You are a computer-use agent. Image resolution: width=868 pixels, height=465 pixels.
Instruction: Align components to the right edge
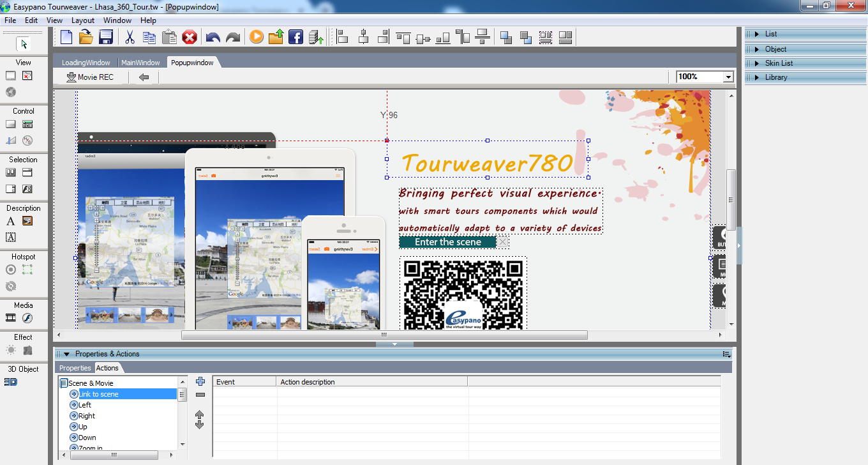point(383,37)
